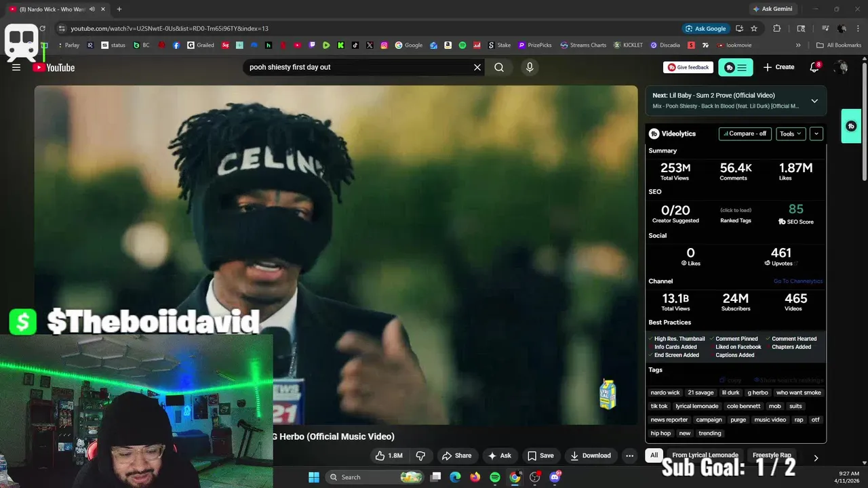Open Microsoft Edge from the taskbar
Image resolution: width=868 pixels, height=488 pixels.
455,477
